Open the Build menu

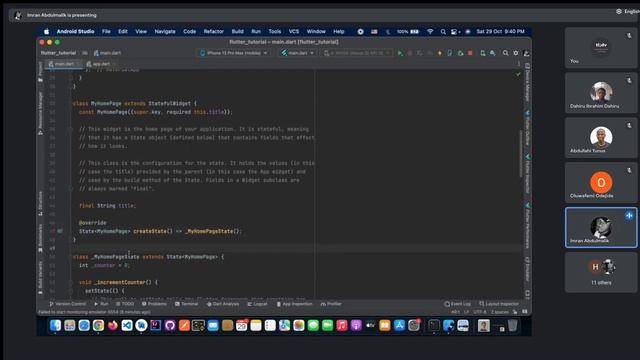[x=238, y=31]
